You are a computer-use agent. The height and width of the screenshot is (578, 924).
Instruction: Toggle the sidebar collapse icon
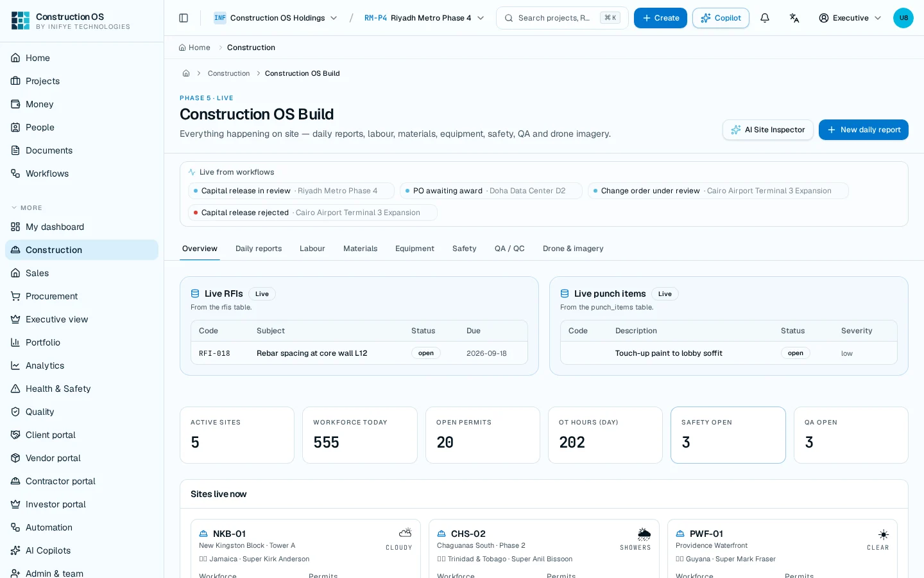coord(184,18)
